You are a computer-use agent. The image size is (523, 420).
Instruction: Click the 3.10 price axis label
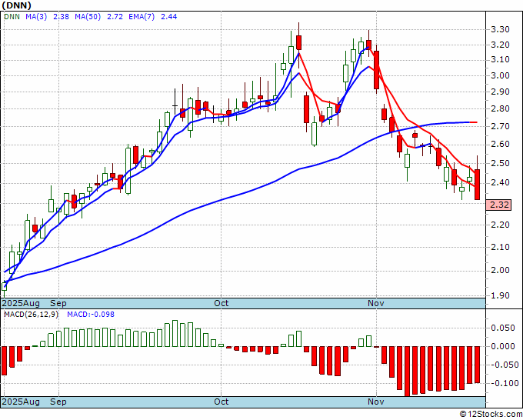pyautogui.click(x=501, y=60)
